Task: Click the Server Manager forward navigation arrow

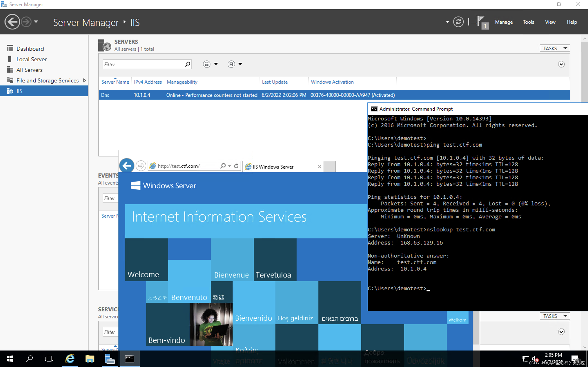Action: click(26, 22)
